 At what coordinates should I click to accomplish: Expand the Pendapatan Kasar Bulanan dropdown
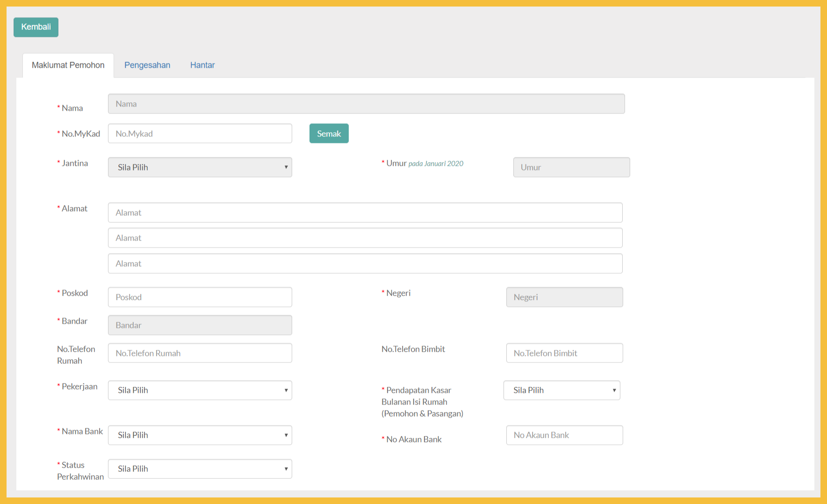click(x=561, y=390)
